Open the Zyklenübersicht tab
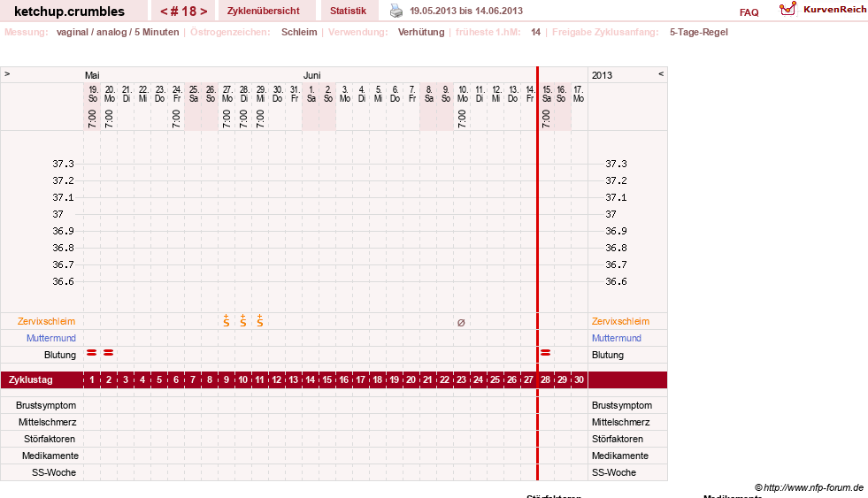Viewport: 868px width, 498px height. pos(264,11)
